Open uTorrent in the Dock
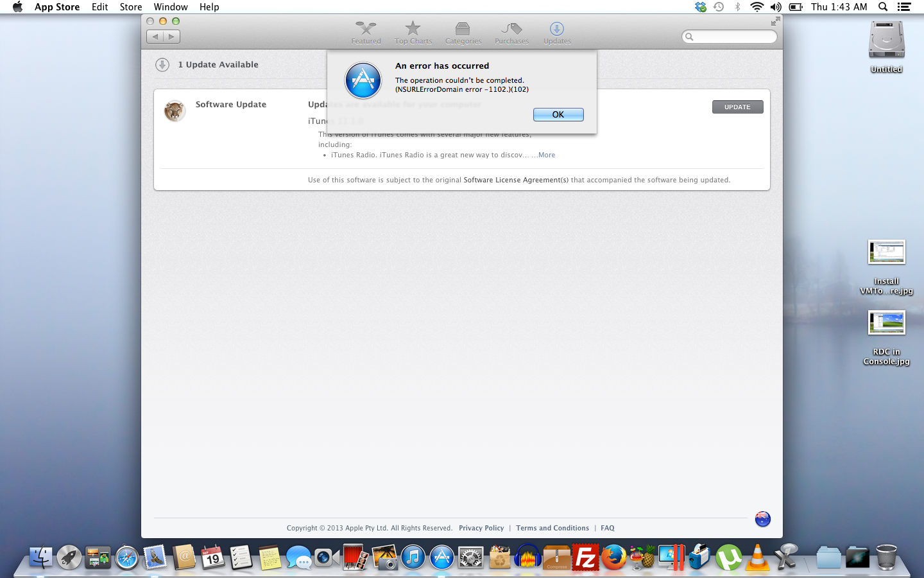The image size is (924, 578). pos(729,557)
